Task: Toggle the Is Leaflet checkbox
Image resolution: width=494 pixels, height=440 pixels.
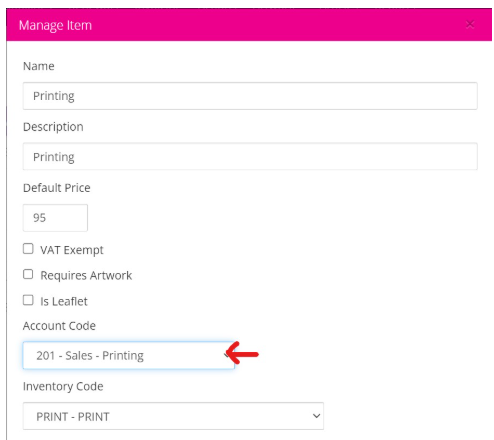Action: 28,300
